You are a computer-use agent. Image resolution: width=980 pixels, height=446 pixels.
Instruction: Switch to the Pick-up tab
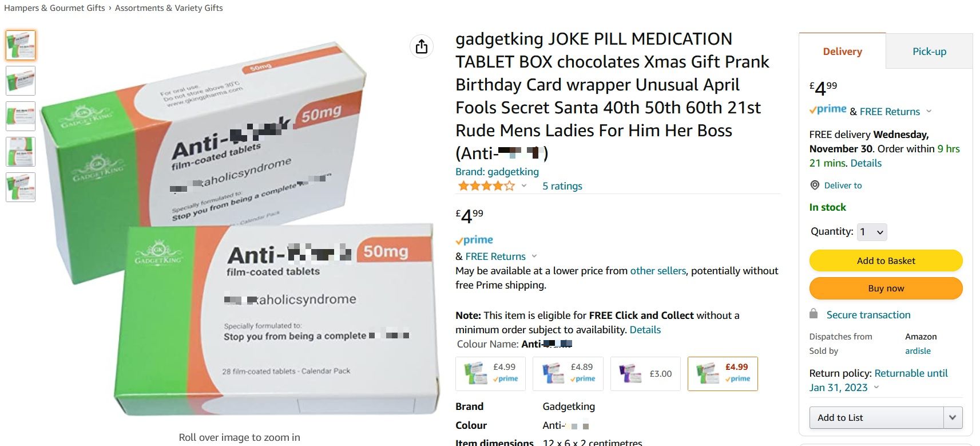pos(929,52)
